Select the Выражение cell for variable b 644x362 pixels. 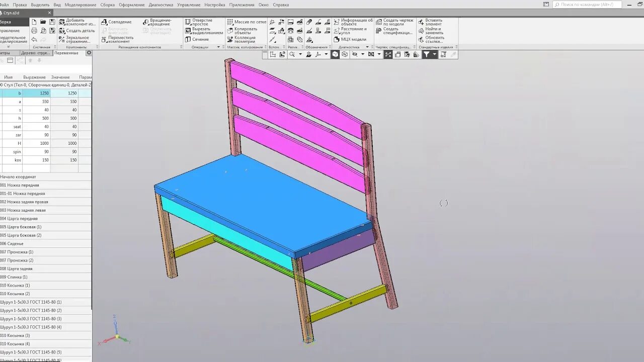36,93
